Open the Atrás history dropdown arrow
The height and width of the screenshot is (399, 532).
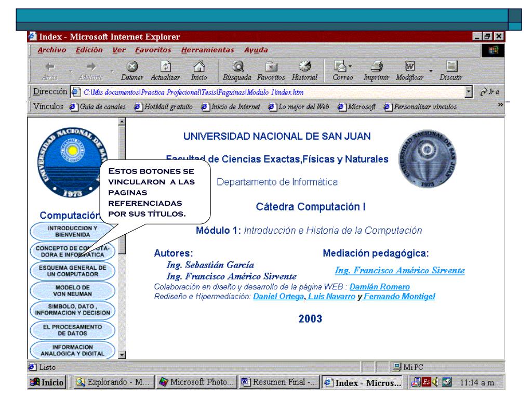[x=71, y=71]
